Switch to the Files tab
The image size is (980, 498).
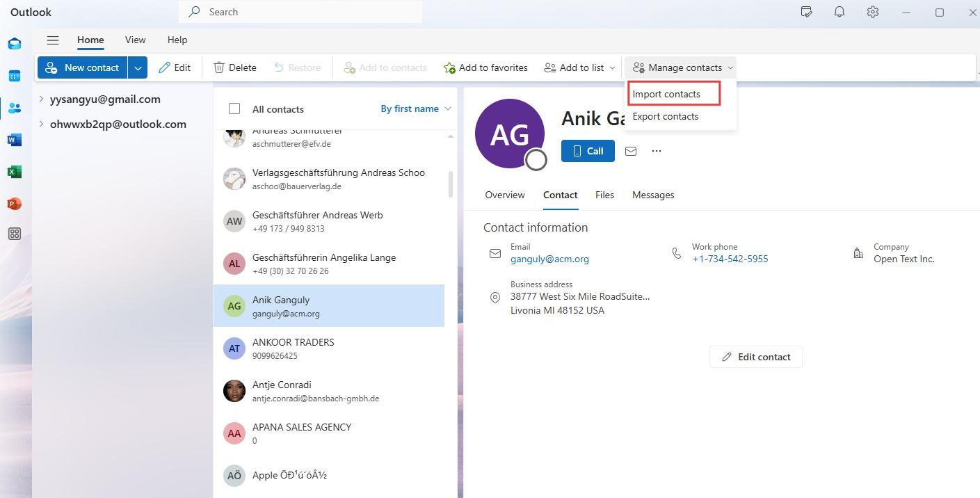point(604,195)
